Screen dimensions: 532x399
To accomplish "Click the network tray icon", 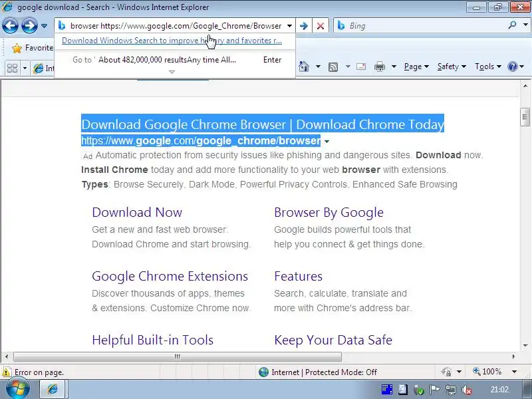I will pos(451,390).
